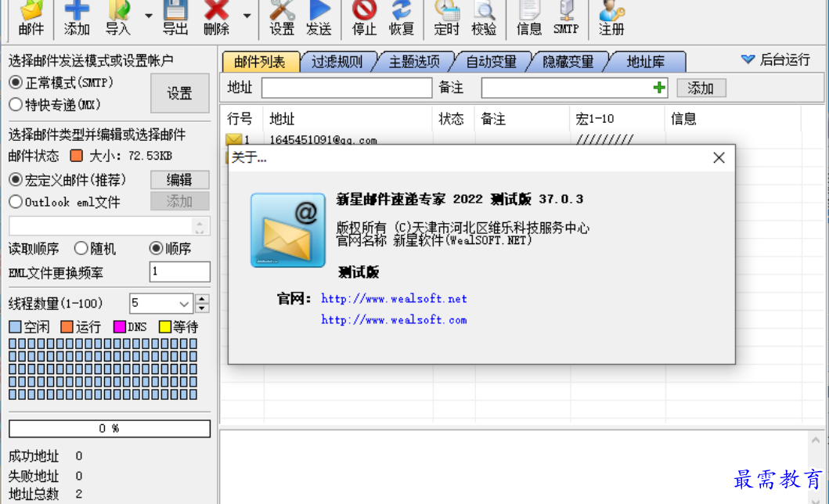The width and height of the screenshot is (829, 504).
Task: Expand the 后台运行 arrow toggle
Action: click(x=748, y=59)
